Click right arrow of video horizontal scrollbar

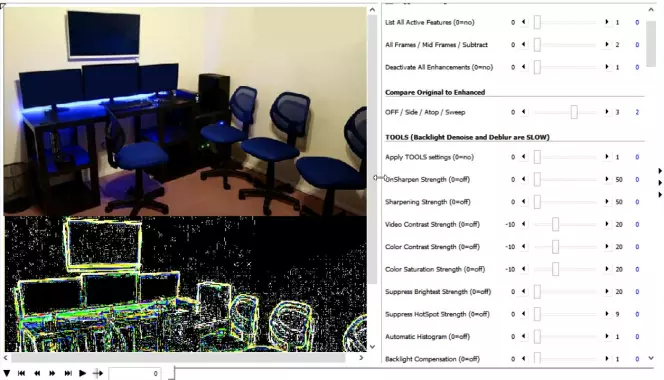[x=361, y=358]
